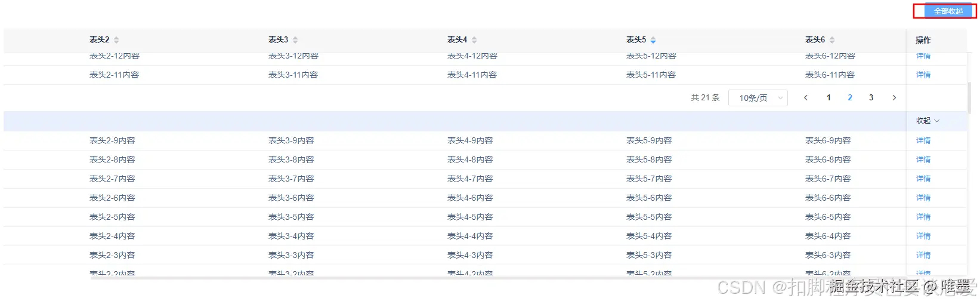Open 详情 for the 表头2-3内容 row
This screenshot has height=304, width=980.
(x=923, y=256)
